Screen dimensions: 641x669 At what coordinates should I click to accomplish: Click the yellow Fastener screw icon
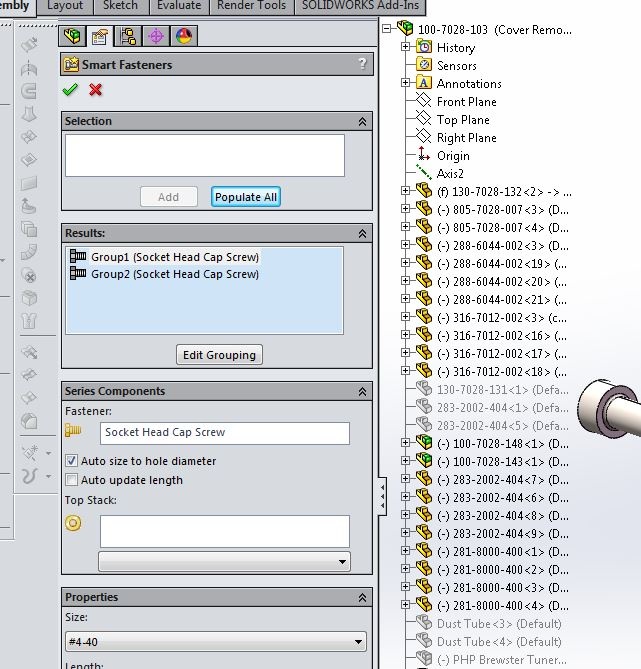[73, 430]
